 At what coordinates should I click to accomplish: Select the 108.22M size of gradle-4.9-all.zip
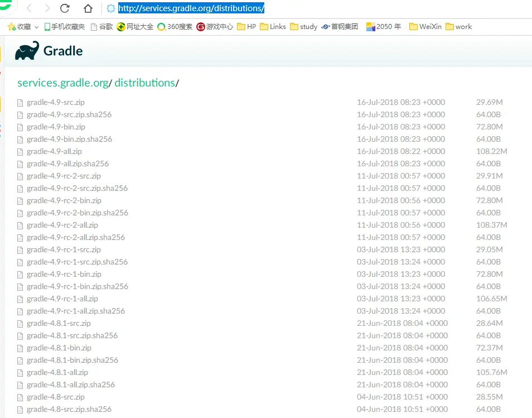click(x=492, y=151)
